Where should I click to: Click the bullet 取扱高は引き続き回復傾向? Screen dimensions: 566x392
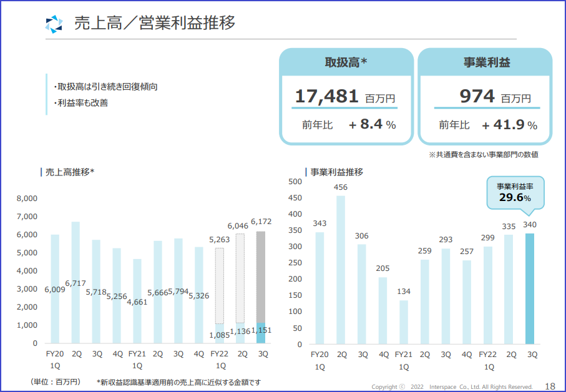[105, 87]
